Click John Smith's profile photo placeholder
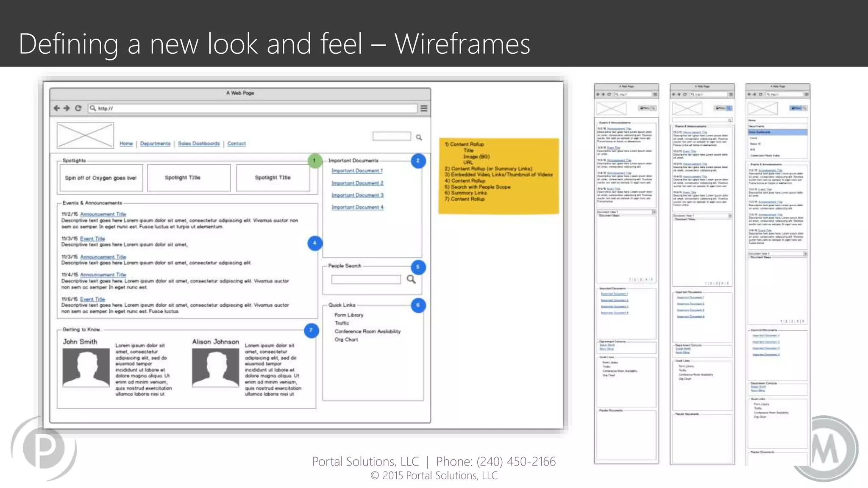 86,368
